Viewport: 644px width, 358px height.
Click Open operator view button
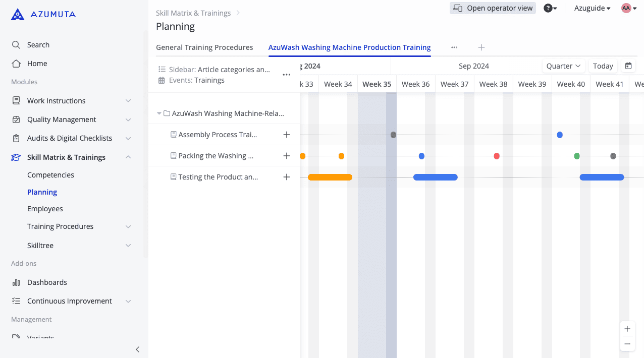[x=492, y=8]
